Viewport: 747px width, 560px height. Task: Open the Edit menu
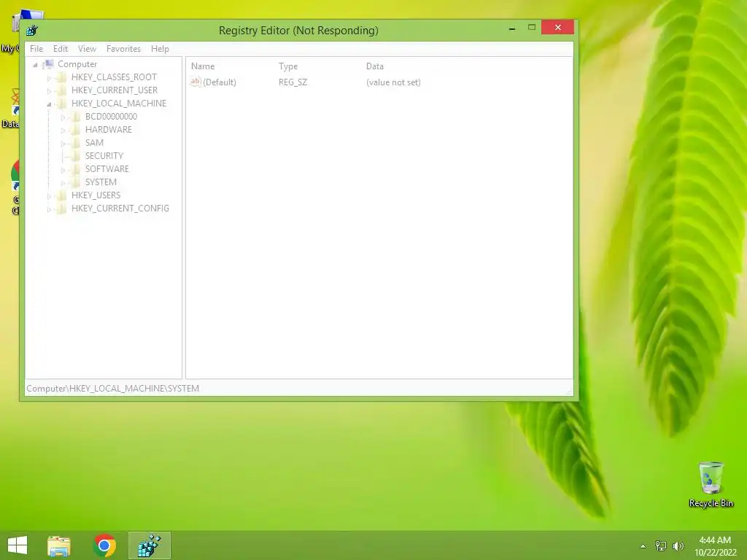pyautogui.click(x=61, y=49)
